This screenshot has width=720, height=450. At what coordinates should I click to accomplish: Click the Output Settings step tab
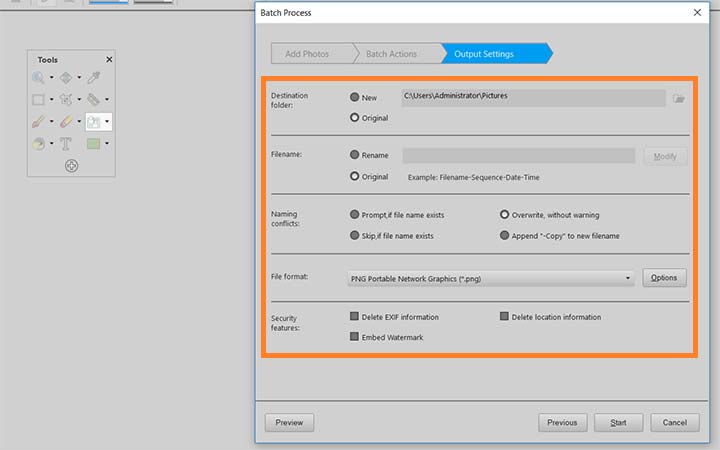pos(495,54)
